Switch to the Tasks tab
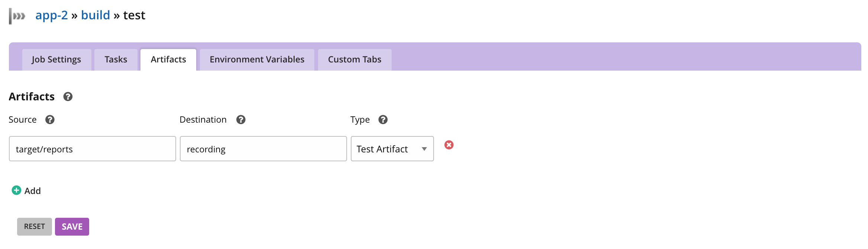 (116, 59)
